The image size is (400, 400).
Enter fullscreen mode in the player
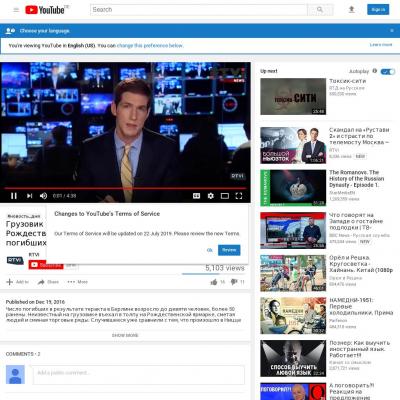tap(239, 196)
